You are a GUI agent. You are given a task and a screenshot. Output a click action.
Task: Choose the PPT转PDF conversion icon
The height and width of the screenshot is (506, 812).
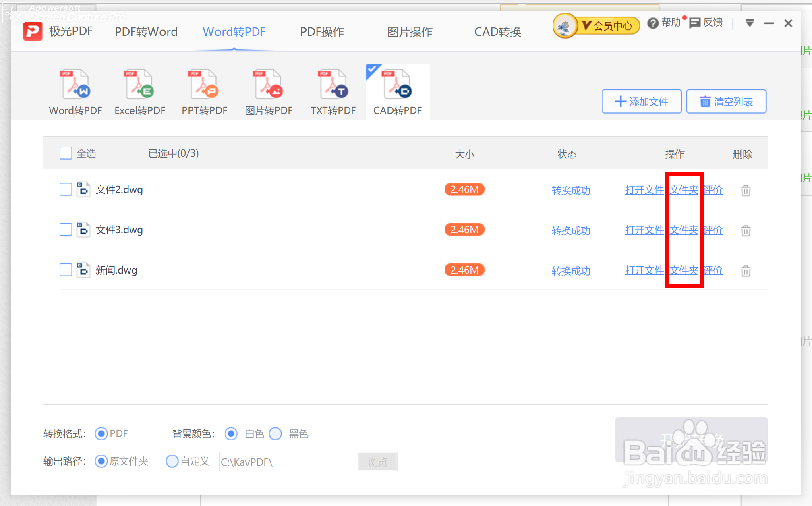point(204,85)
